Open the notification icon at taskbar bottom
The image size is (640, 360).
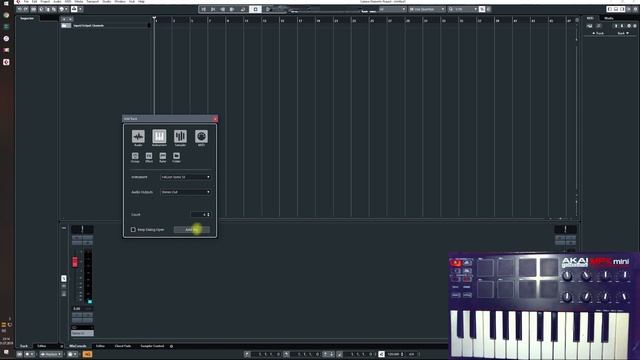[x=6, y=352]
